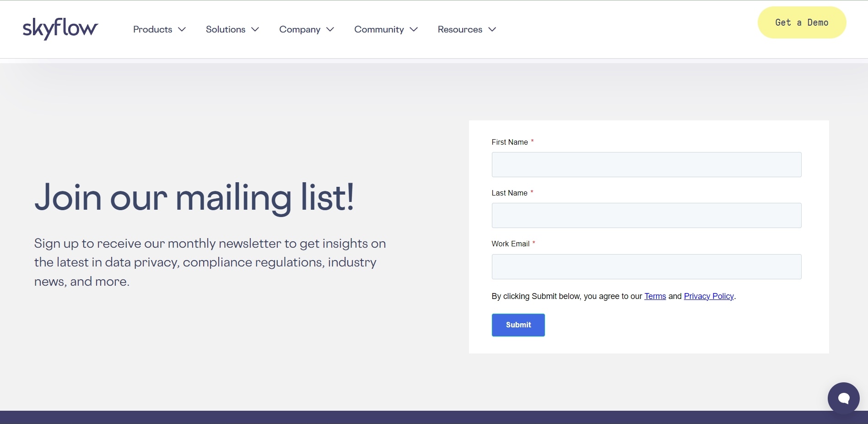Focus the Last Name input field
This screenshot has width=868, height=424.
tap(647, 215)
